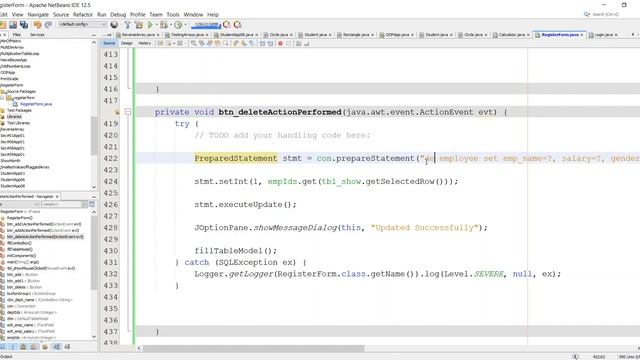Screen dimensions: 640x360
Task: Select Source Packages node in Projects tree
Action: (x=21, y=91)
